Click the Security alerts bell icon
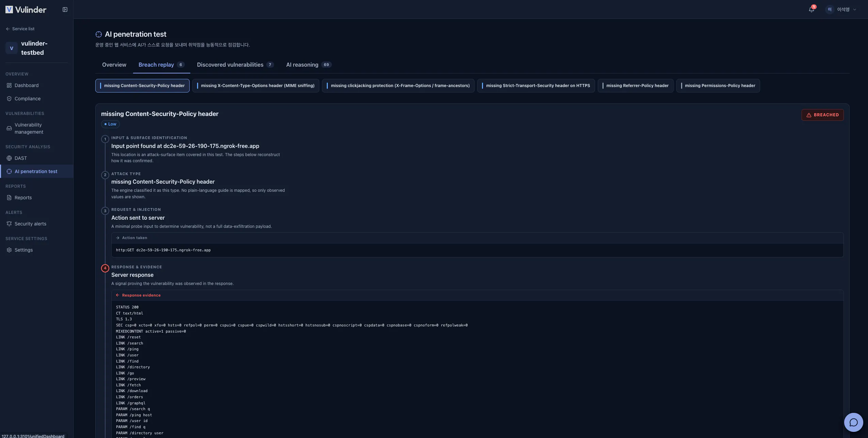 pos(9,224)
